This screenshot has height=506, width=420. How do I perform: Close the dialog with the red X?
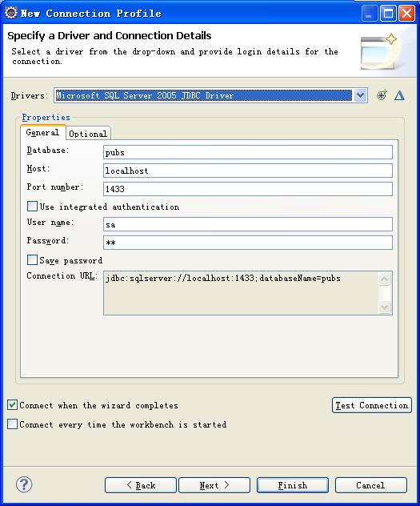click(406, 14)
